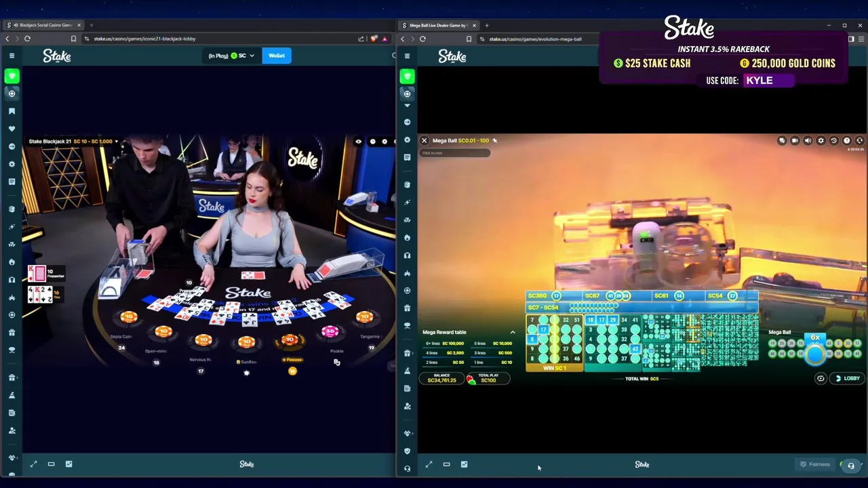Open Mega Ball game history
The width and height of the screenshot is (868, 488).
pos(833,141)
